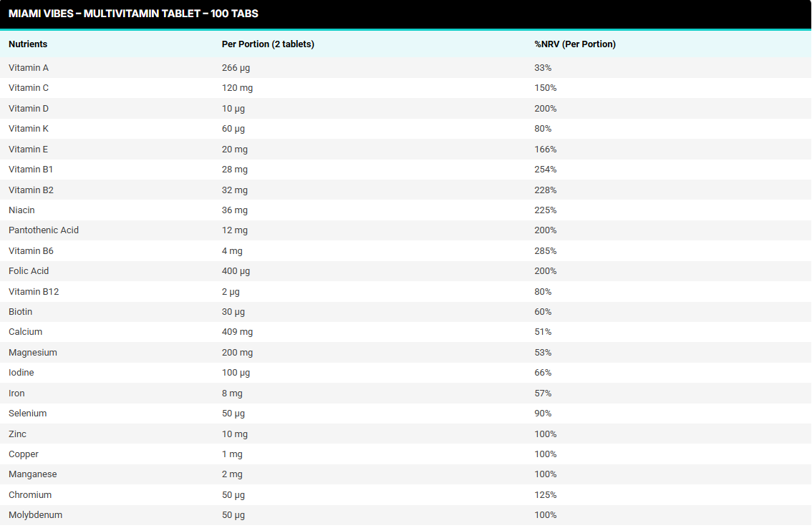Click the Vitamin B6 285% value
Image resolution: width=812 pixels, height=528 pixels.
coord(545,251)
